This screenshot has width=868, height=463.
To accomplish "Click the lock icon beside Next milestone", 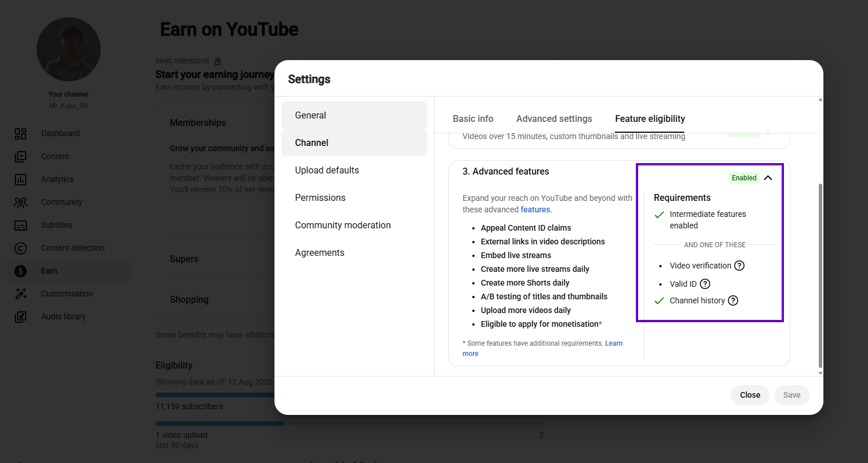I will [218, 61].
